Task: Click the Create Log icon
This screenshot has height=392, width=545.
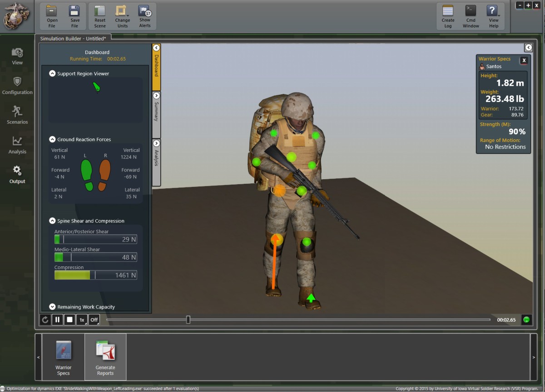Action: point(448,16)
